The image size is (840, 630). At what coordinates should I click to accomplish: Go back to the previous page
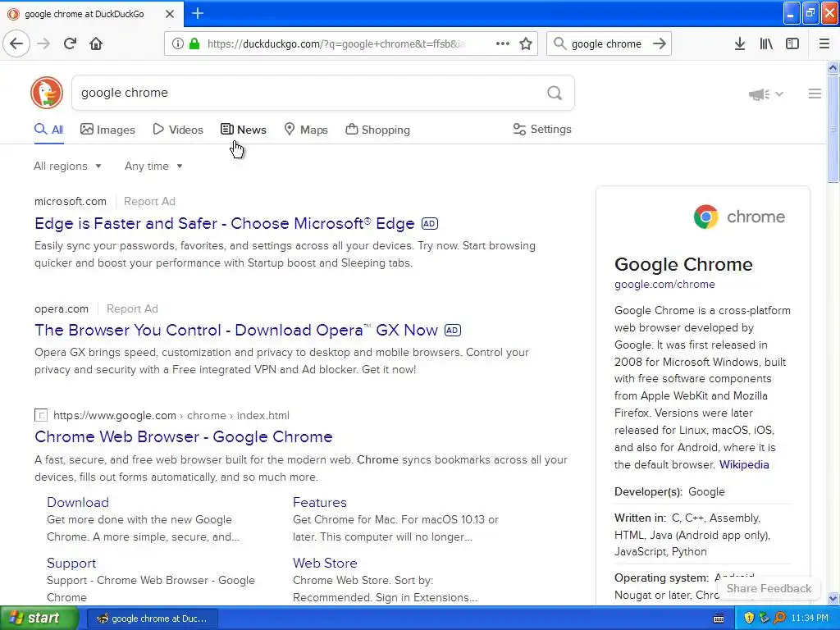[x=16, y=43]
